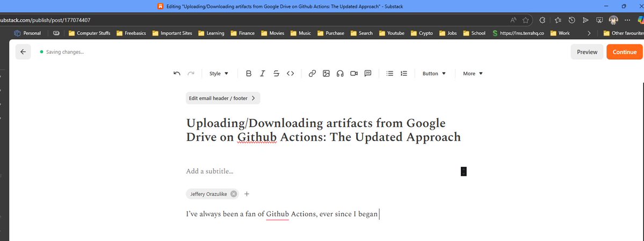
Task: Open the Freebasics bookmark folder
Action: click(131, 33)
